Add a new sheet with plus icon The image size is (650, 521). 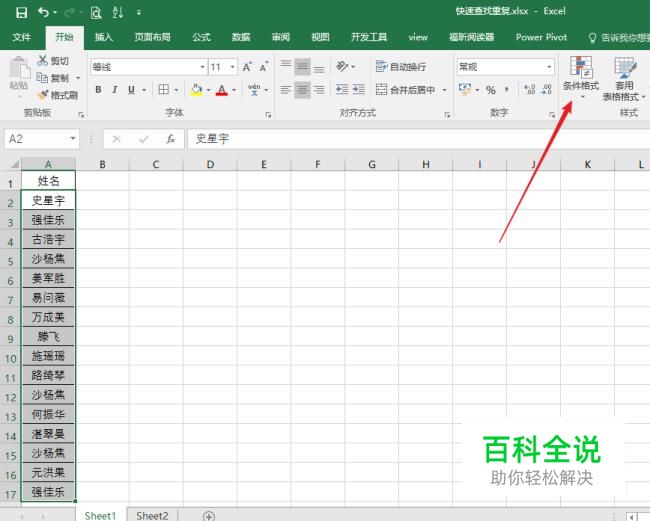pos(209,516)
